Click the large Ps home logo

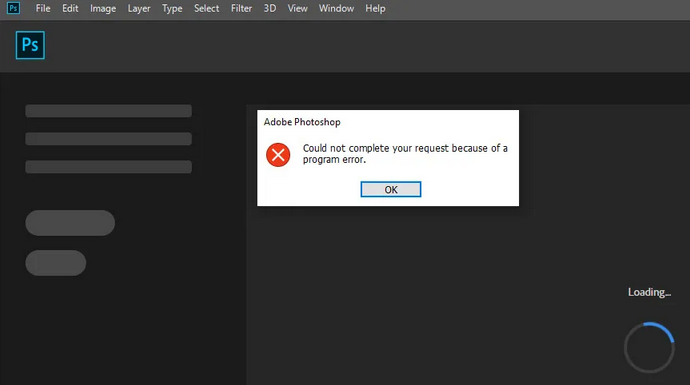click(30, 45)
